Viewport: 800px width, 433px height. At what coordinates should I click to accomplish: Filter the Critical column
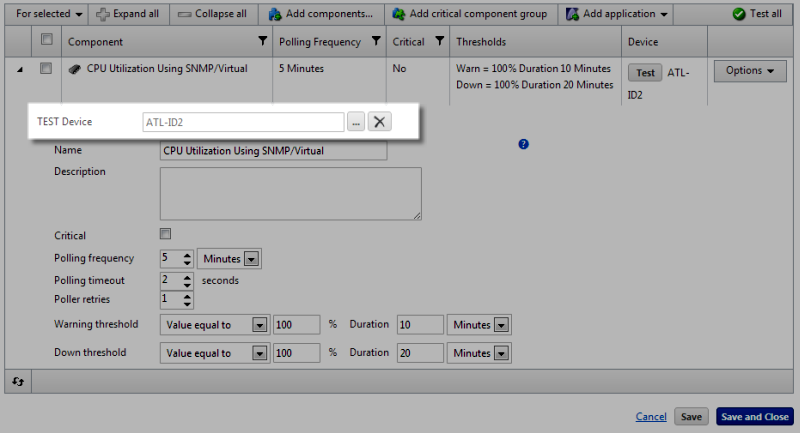(x=439, y=41)
